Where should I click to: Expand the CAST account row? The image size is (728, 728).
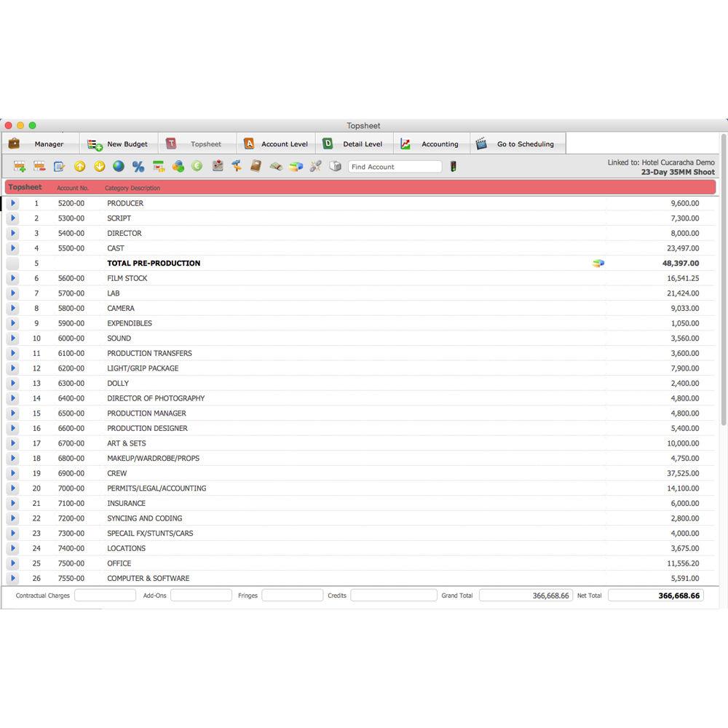[12, 248]
